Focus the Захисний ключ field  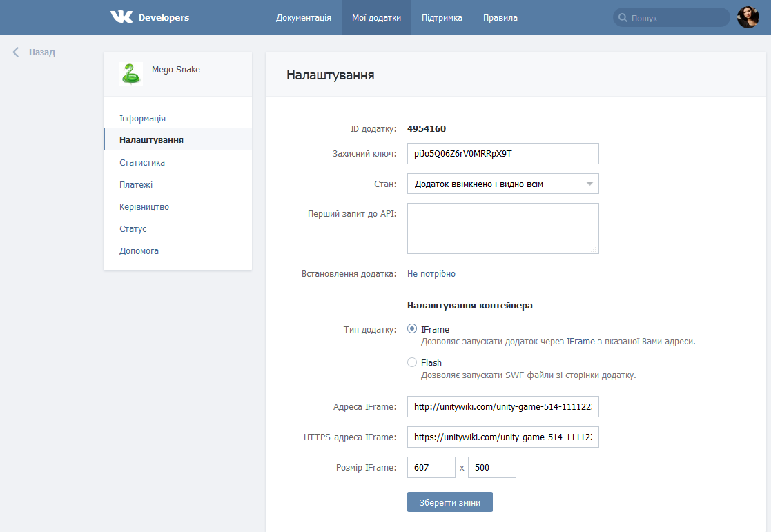coord(502,154)
